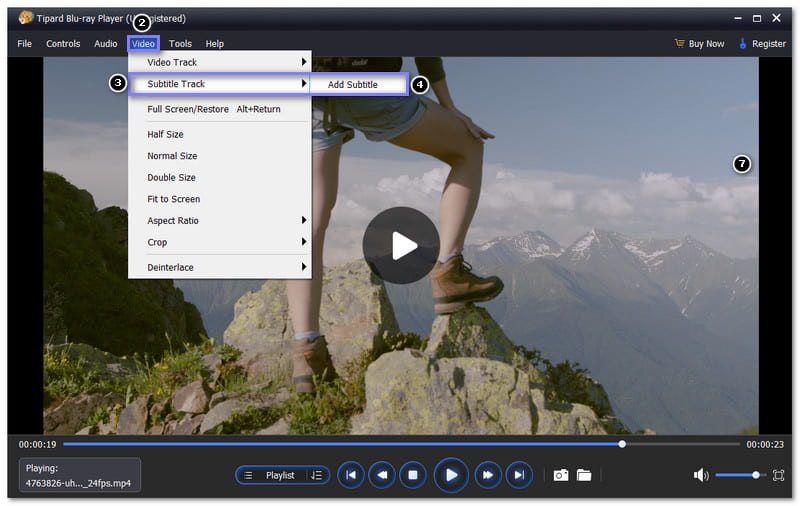
Task: Click the playback progress bar
Action: click(401, 444)
